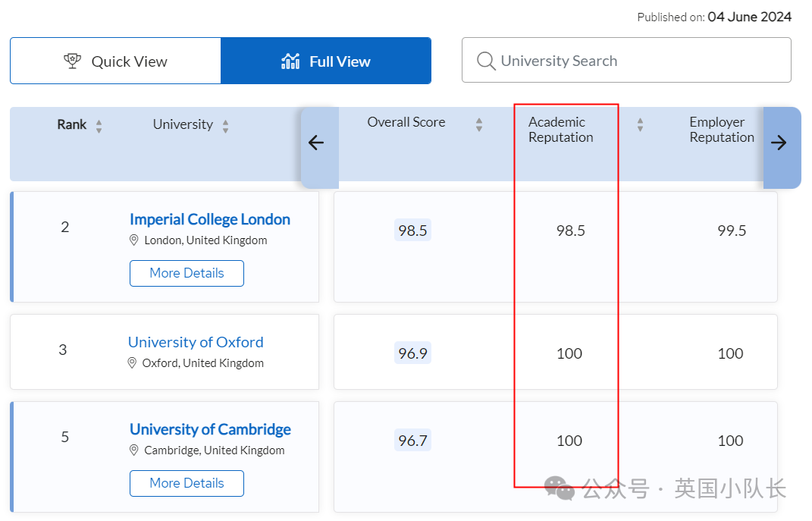Focus the University Search input field
Viewport: 812px width, 521px height.
(x=637, y=61)
